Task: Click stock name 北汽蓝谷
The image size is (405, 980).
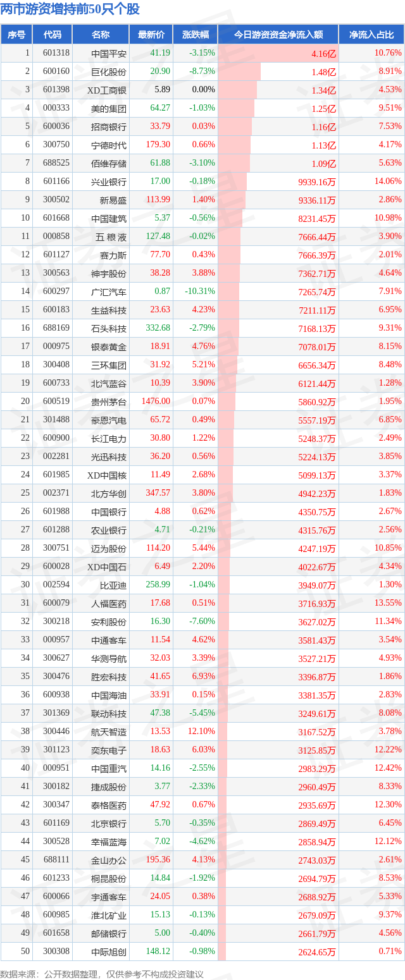Action: click(109, 384)
